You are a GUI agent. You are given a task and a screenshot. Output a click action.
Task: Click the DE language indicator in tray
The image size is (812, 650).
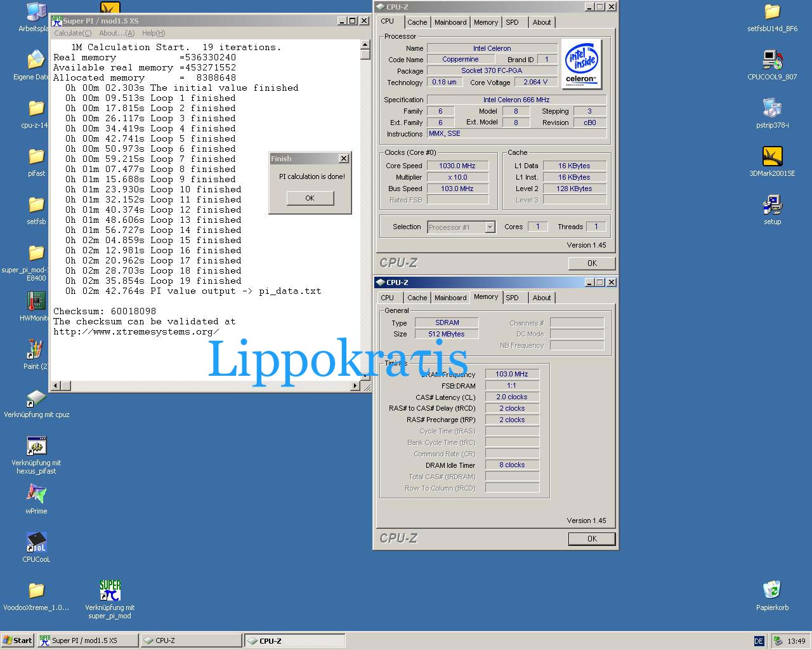tap(759, 640)
